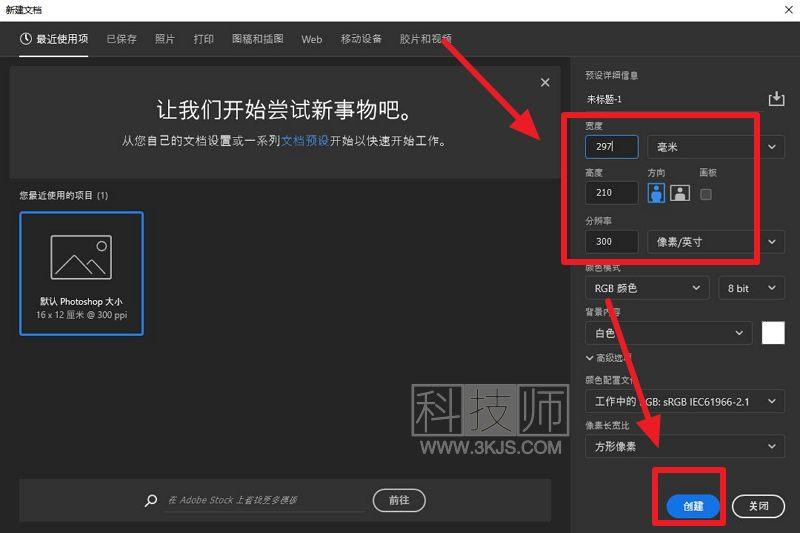Click the height input field showing 210

pos(611,193)
